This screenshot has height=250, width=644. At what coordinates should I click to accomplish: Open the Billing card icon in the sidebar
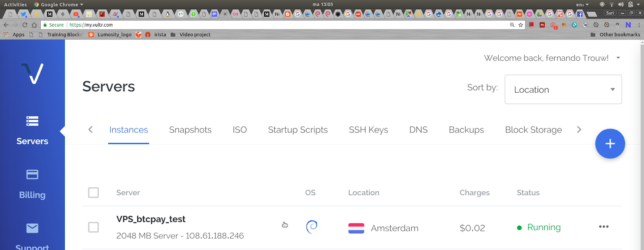(x=32, y=174)
